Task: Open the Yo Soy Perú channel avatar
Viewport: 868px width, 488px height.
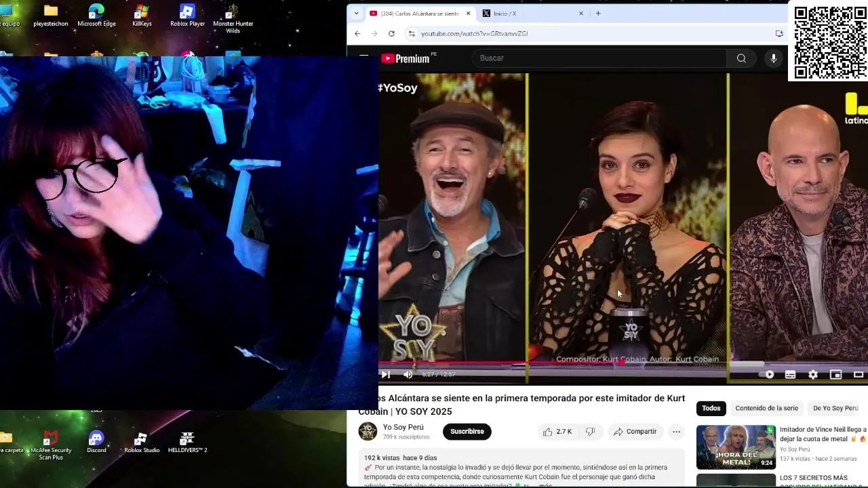Action: click(x=368, y=432)
